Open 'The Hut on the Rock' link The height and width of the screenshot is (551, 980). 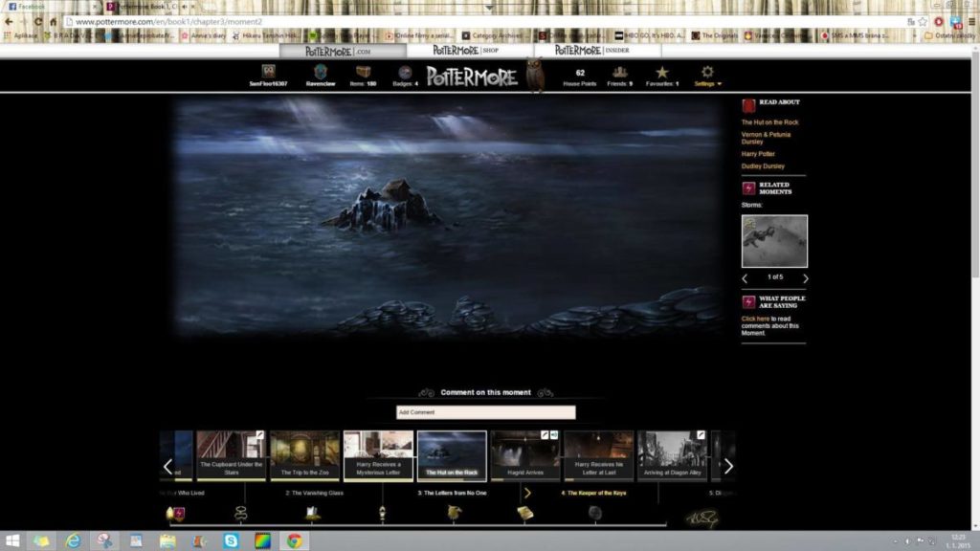769,122
